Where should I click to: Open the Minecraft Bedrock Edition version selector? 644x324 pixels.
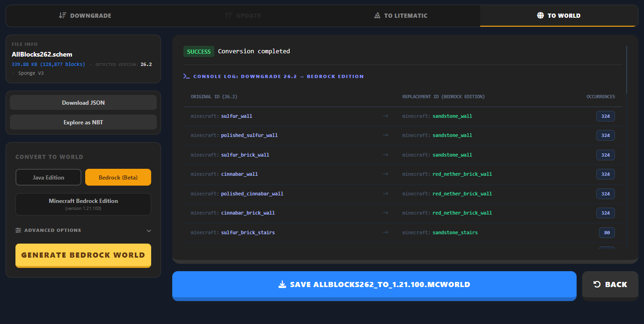click(83, 204)
